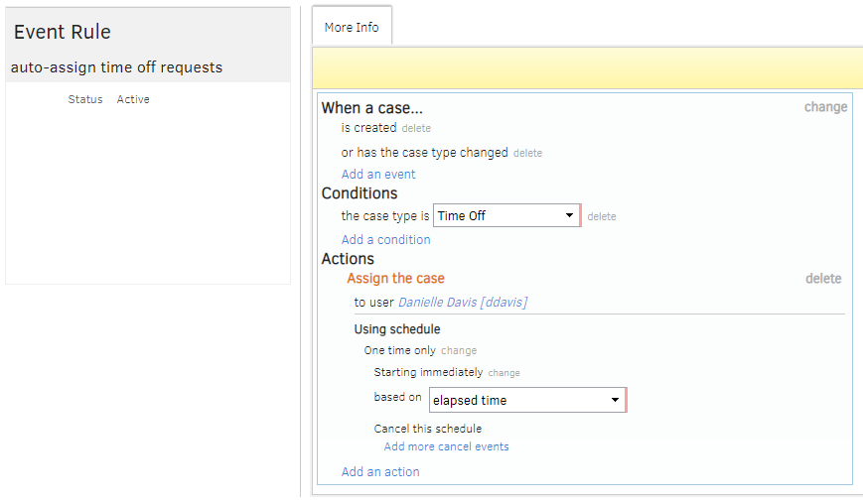Viewport: 863px width, 504px height.
Task: Click Add more cancel events
Action: coord(446,447)
